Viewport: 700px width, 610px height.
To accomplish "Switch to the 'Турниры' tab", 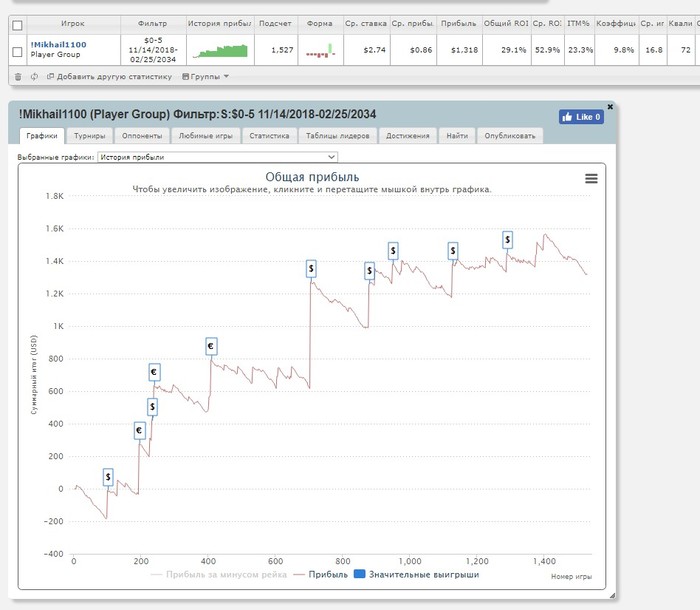I will (90, 136).
